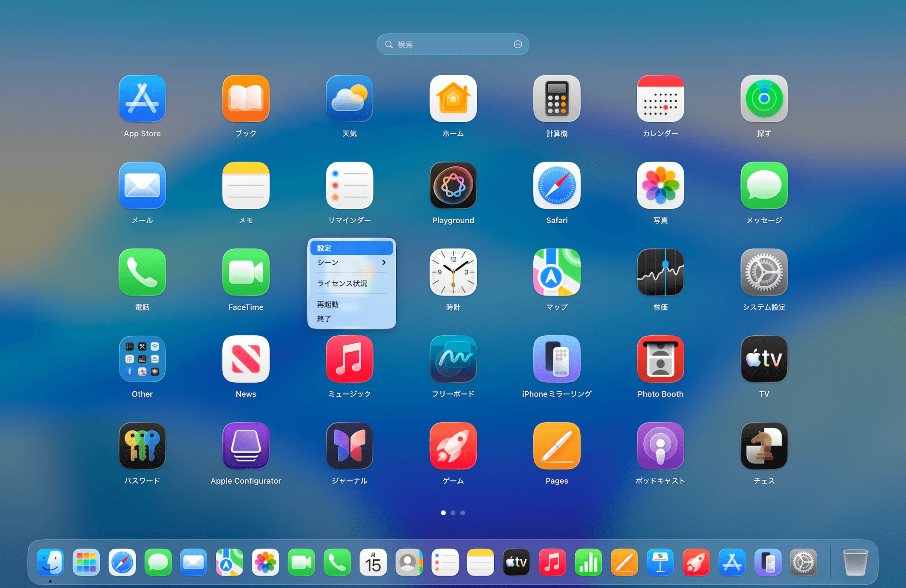Select ライセンス状況 menu entry
The width and height of the screenshot is (906, 588).
352,284
